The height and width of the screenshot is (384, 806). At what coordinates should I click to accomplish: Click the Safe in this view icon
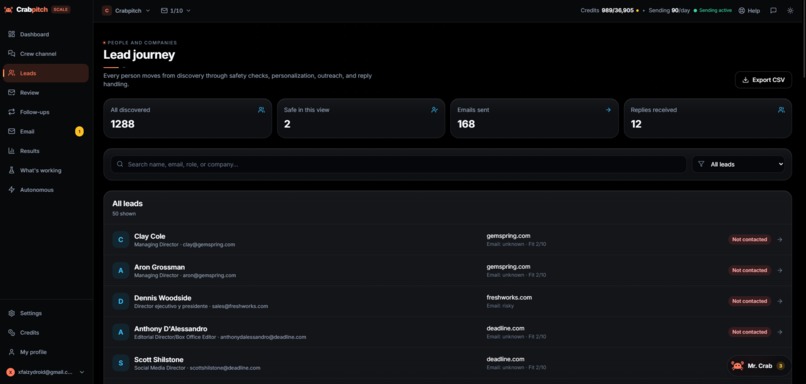click(x=434, y=109)
